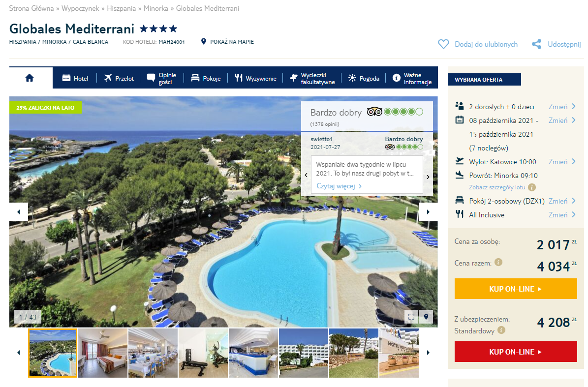Switch to the Pokoje tab
The image size is (588, 387).
(206, 78)
